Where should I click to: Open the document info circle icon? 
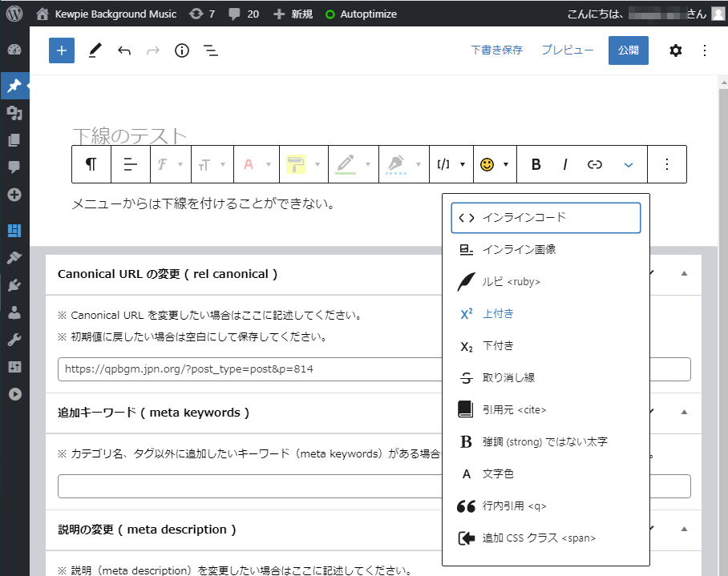181,50
